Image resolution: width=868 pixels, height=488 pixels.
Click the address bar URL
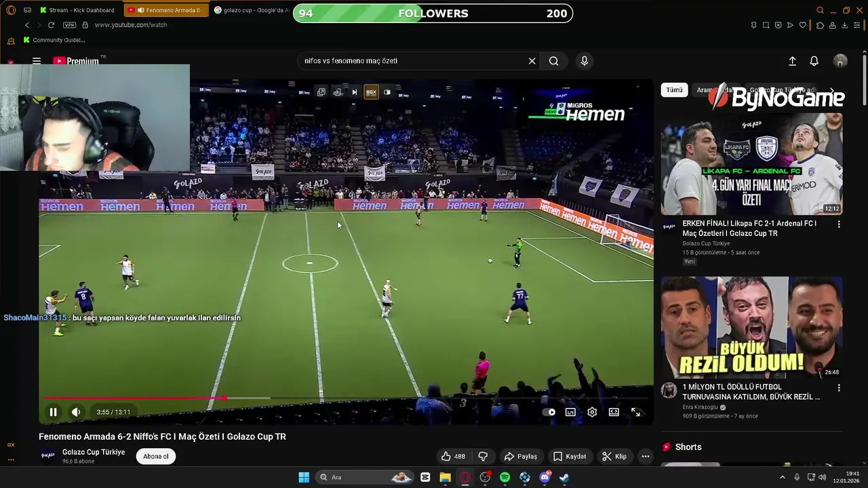coord(131,25)
